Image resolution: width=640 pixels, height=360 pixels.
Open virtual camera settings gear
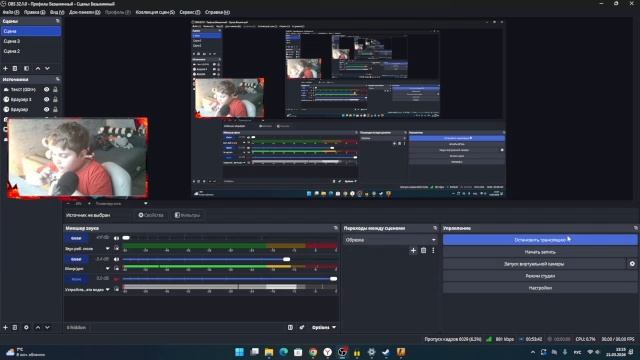click(632, 264)
